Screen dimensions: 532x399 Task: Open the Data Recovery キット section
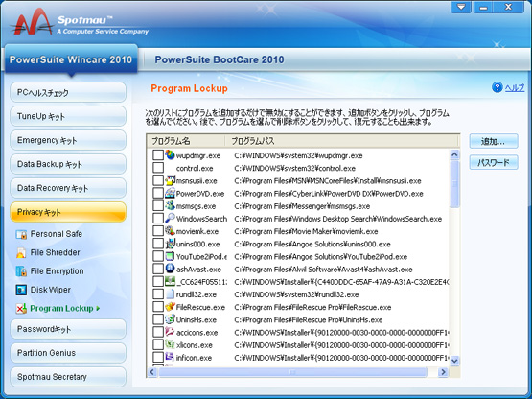68,188
